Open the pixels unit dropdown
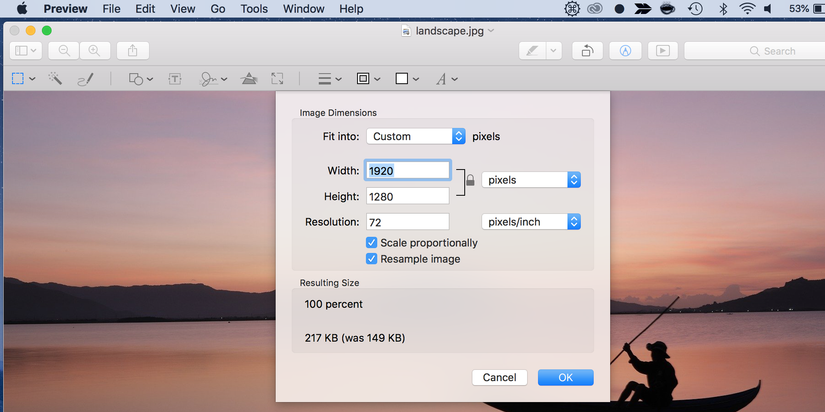This screenshot has width=825, height=412. 531,180
